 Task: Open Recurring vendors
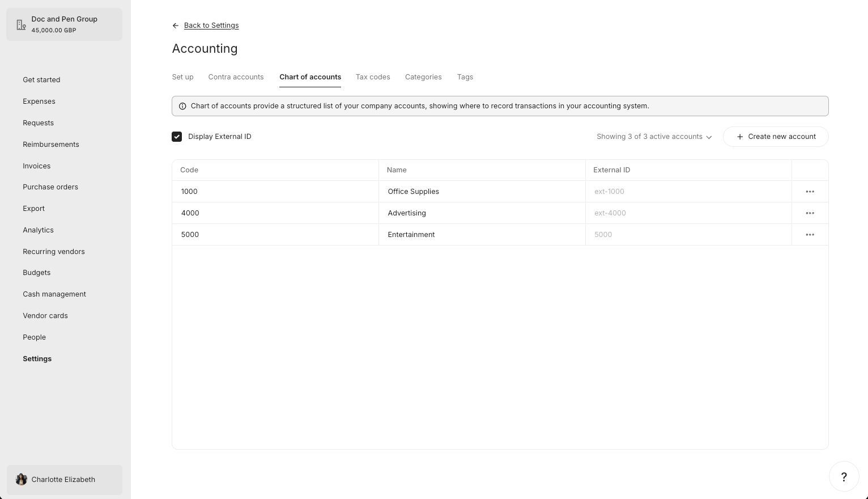click(54, 252)
